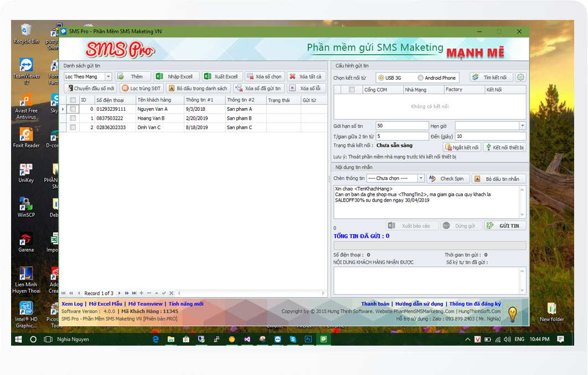Viewport: 588px width, 375px height.
Task: Open the Thanh toán link
Action: (x=375, y=304)
